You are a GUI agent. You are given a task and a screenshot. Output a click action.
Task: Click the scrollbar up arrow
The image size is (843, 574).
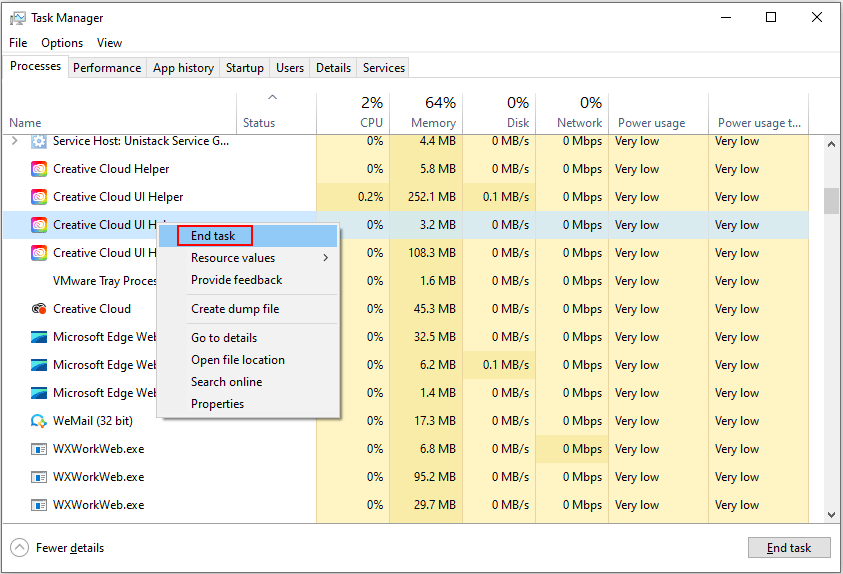(x=831, y=144)
